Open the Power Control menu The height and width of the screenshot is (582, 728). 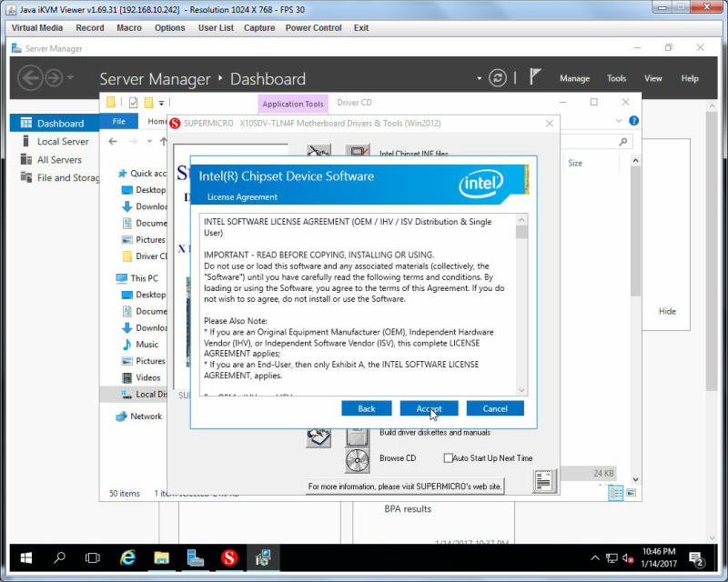(313, 28)
